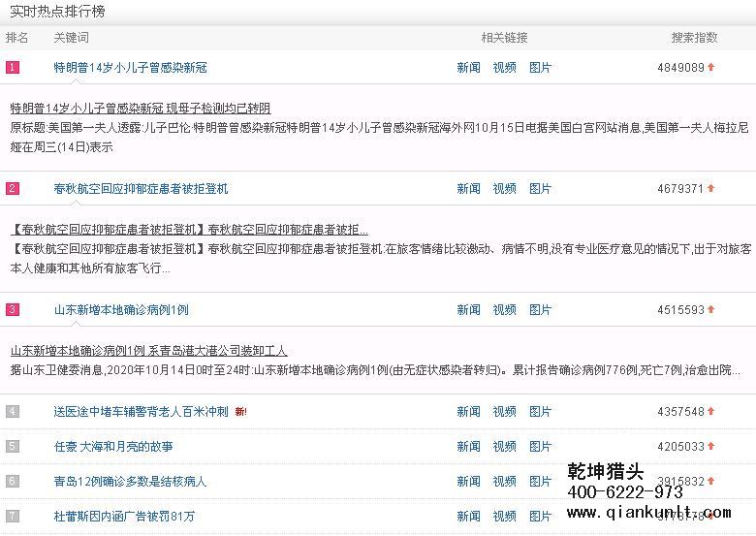Open headline 特朗普14岁小儿子曾感染新冠 现母子检测均已转阴
Viewport: 756px width, 536px height.
pos(141,108)
